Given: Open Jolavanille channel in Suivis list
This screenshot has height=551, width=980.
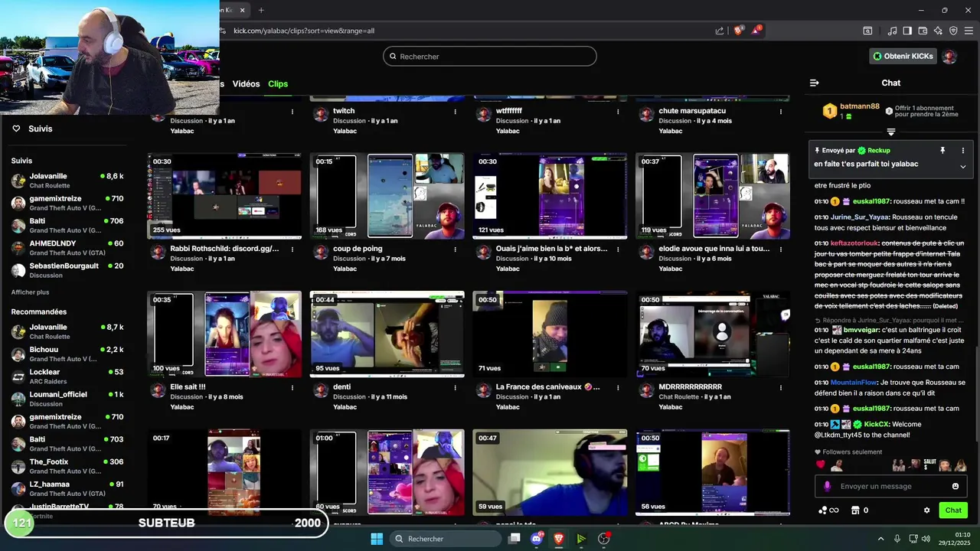Looking at the screenshot, I should coord(67,181).
